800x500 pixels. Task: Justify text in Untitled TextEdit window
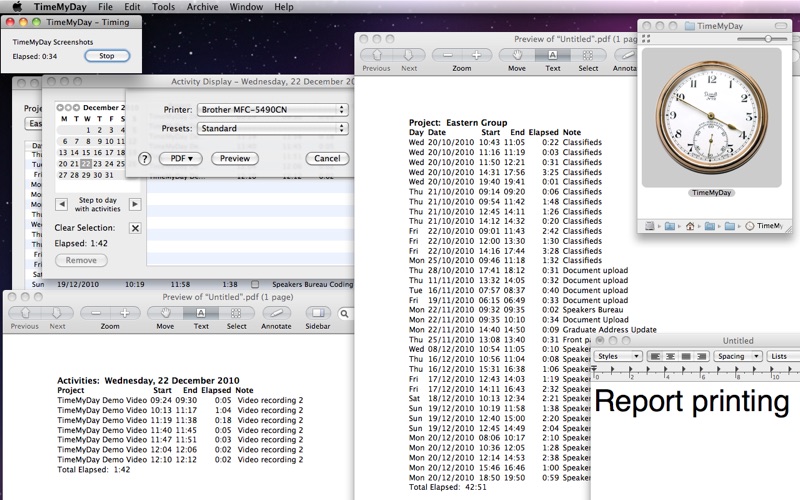coord(686,356)
